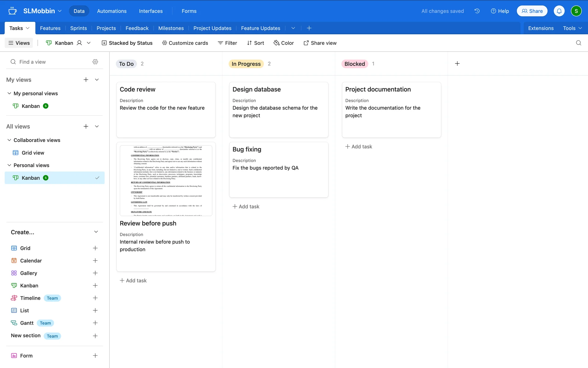The height and width of the screenshot is (368, 588).
Task: Click the Share button
Action: click(532, 11)
